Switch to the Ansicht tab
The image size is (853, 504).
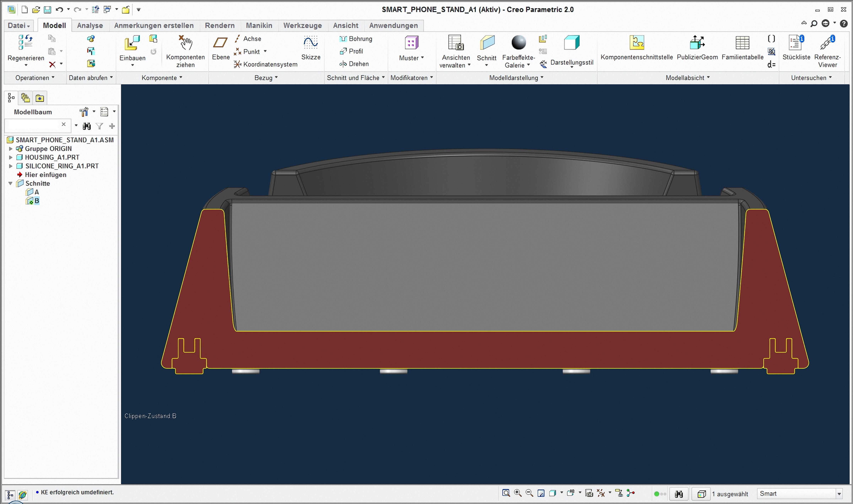[346, 25]
